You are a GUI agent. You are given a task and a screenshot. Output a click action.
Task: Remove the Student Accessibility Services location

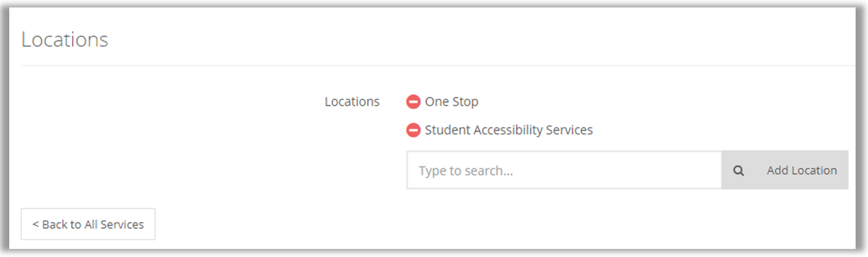pyautogui.click(x=414, y=130)
